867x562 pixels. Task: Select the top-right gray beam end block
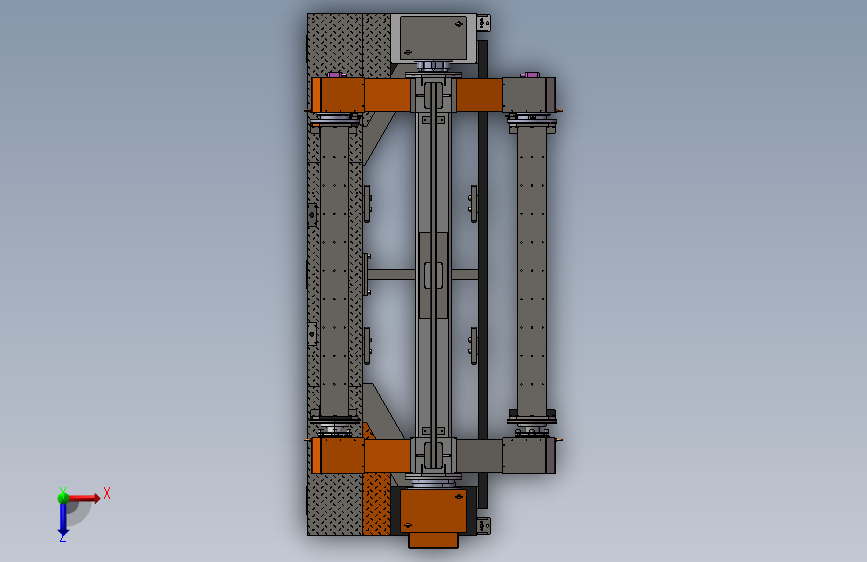point(529,95)
